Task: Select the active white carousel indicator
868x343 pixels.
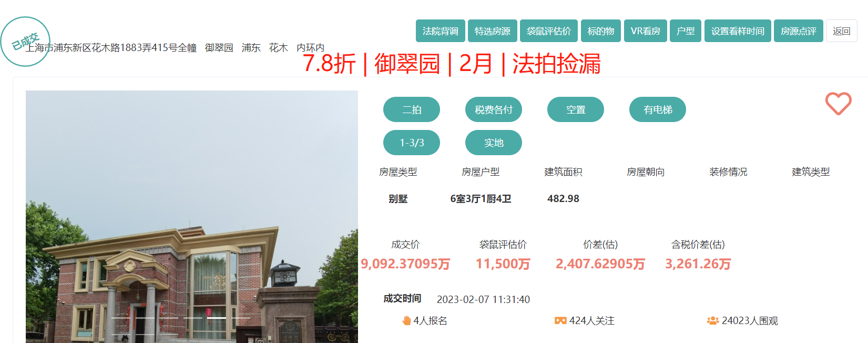Action: [216, 318]
